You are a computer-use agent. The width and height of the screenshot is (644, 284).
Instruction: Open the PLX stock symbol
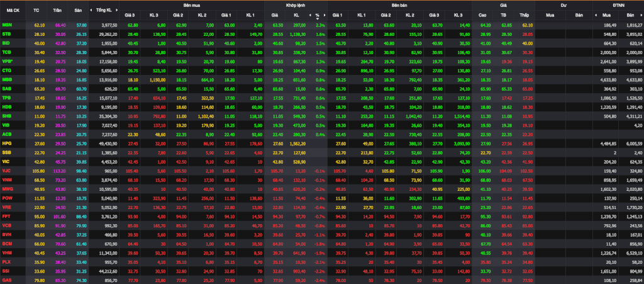(x=6, y=261)
